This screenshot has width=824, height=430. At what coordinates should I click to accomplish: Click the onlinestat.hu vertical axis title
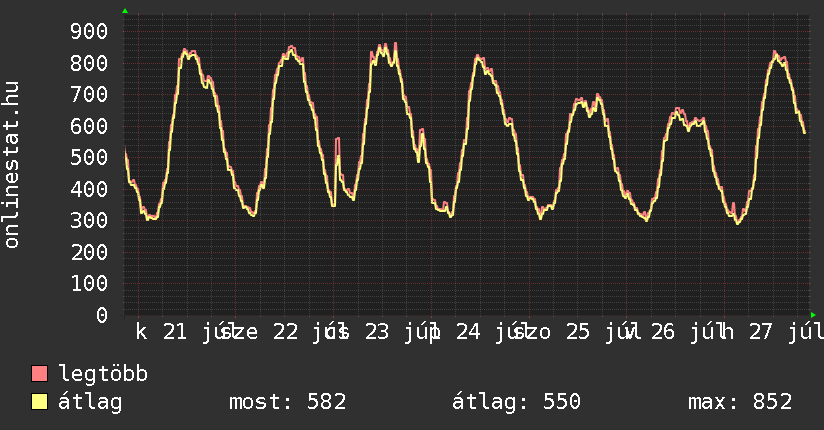[11, 164]
